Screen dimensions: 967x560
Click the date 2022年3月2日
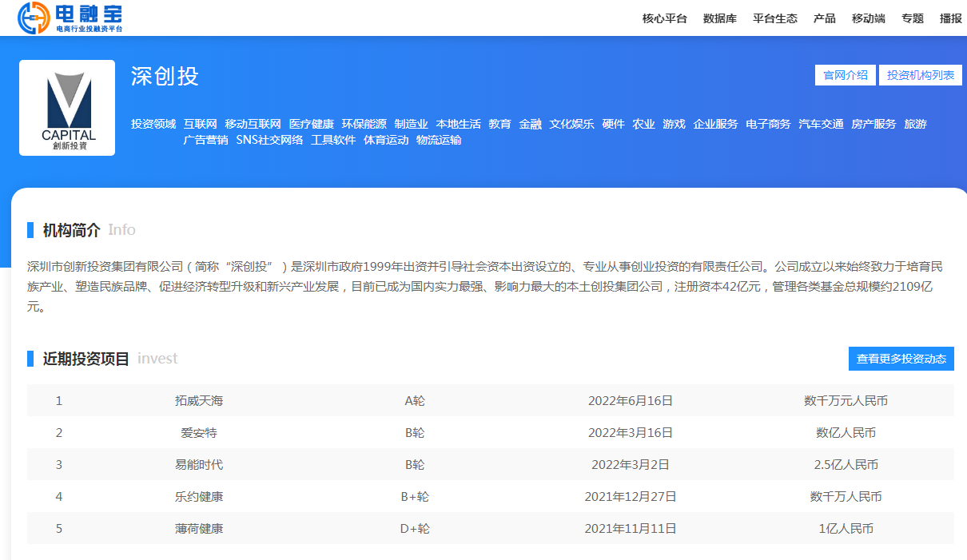[631, 464]
